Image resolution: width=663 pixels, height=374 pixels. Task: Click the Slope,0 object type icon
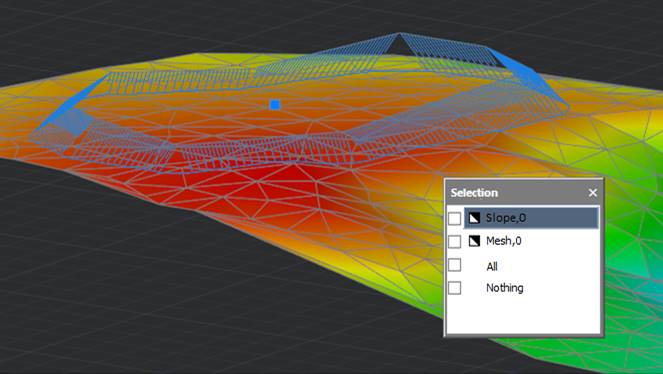click(474, 218)
